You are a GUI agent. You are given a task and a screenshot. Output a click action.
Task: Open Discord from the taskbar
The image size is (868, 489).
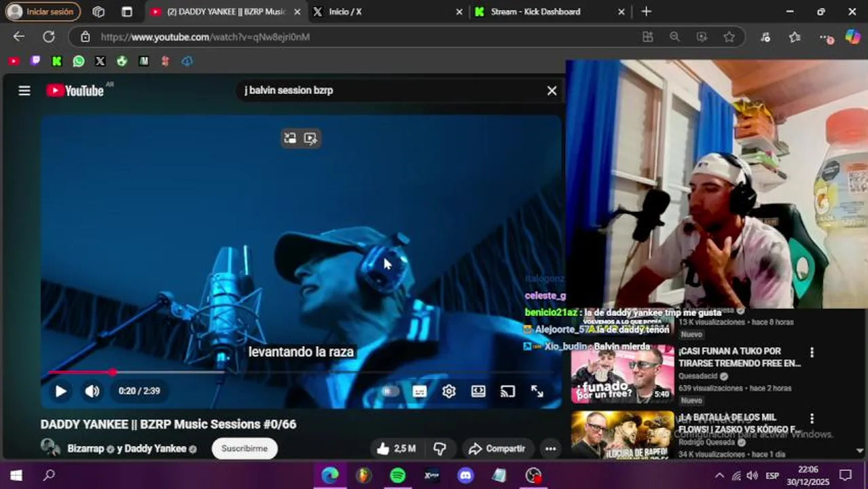[x=466, y=475]
